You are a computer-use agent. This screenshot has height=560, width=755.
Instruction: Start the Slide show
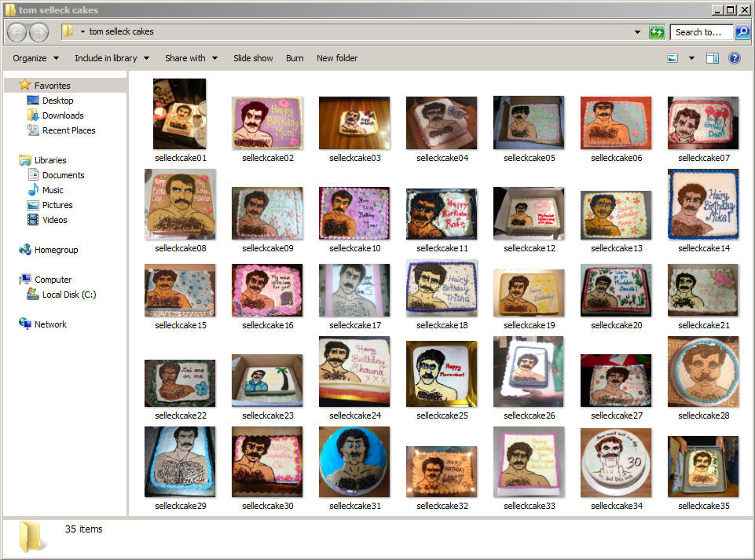tap(253, 58)
